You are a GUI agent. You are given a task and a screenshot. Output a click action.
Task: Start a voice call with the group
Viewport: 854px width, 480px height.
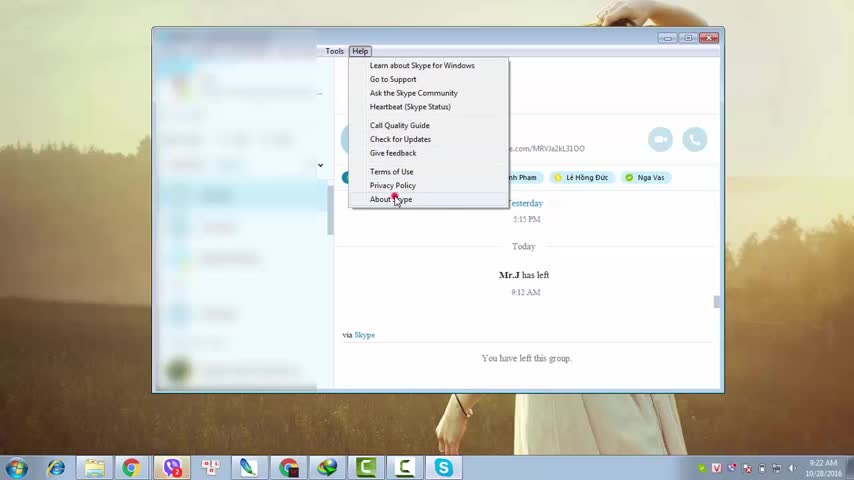[x=694, y=139]
